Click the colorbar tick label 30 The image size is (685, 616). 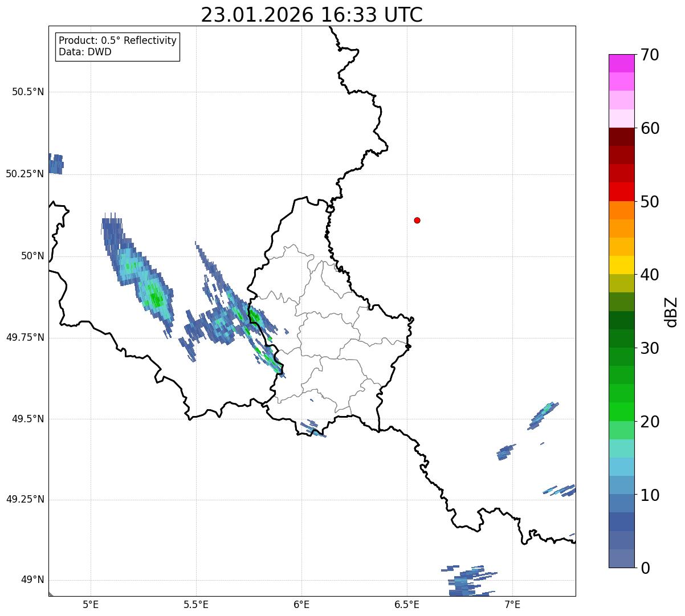(650, 348)
